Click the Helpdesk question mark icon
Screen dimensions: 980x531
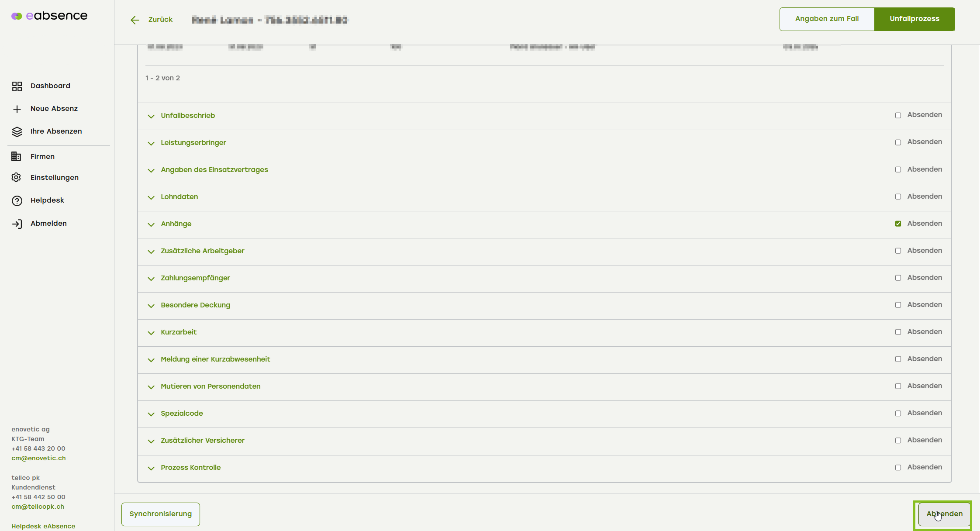pos(17,201)
